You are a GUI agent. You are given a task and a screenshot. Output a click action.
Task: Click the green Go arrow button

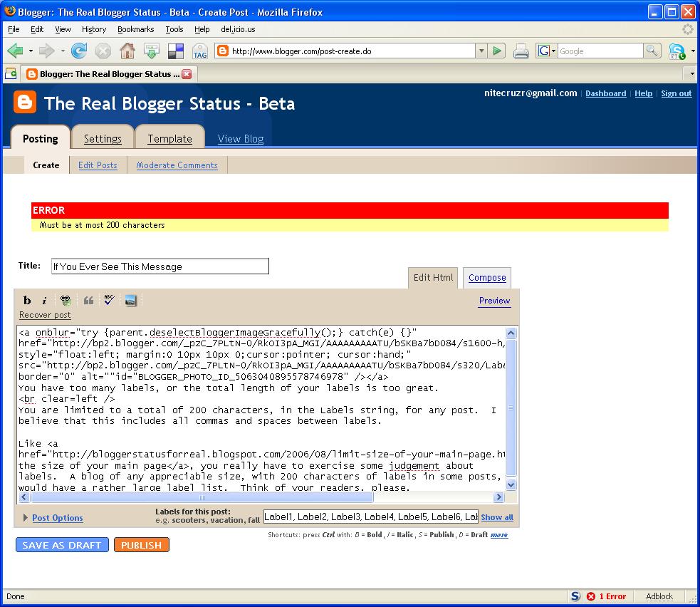click(497, 51)
